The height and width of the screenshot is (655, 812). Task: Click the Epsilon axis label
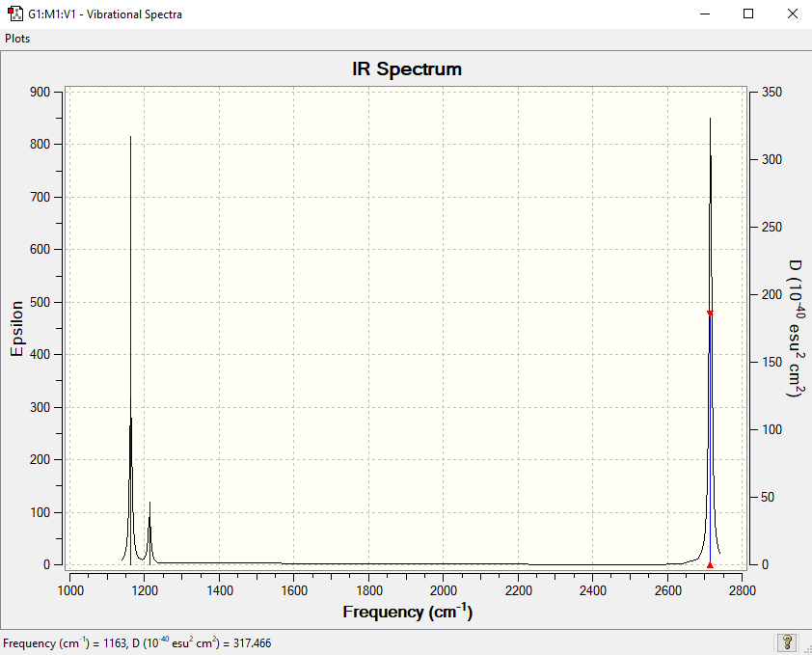(16, 329)
